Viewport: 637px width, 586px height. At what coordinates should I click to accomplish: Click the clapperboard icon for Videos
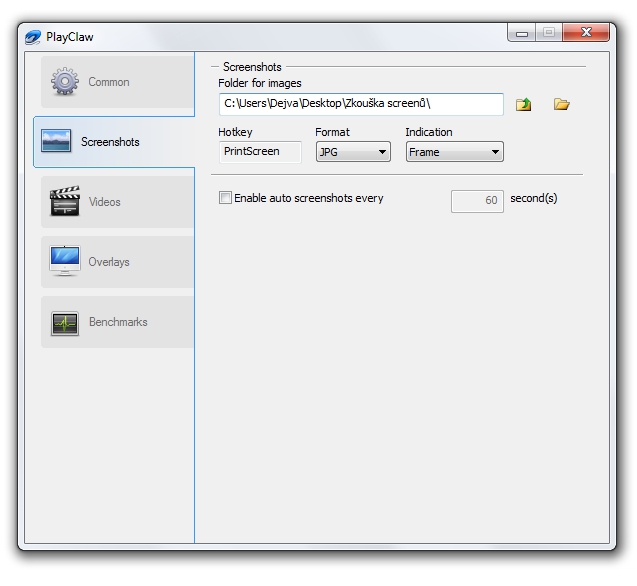[65, 202]
